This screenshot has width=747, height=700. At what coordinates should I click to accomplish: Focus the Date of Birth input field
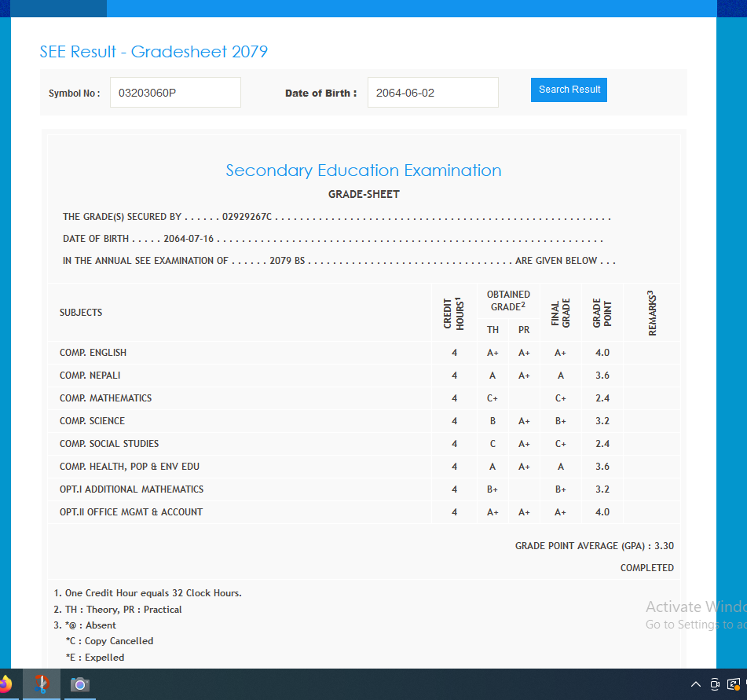(x=432, y=93)
